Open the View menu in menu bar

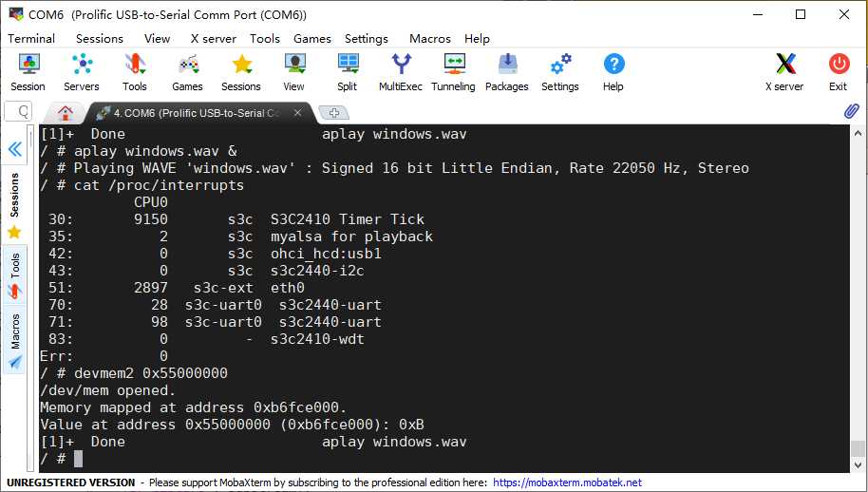tap(158, 38)
